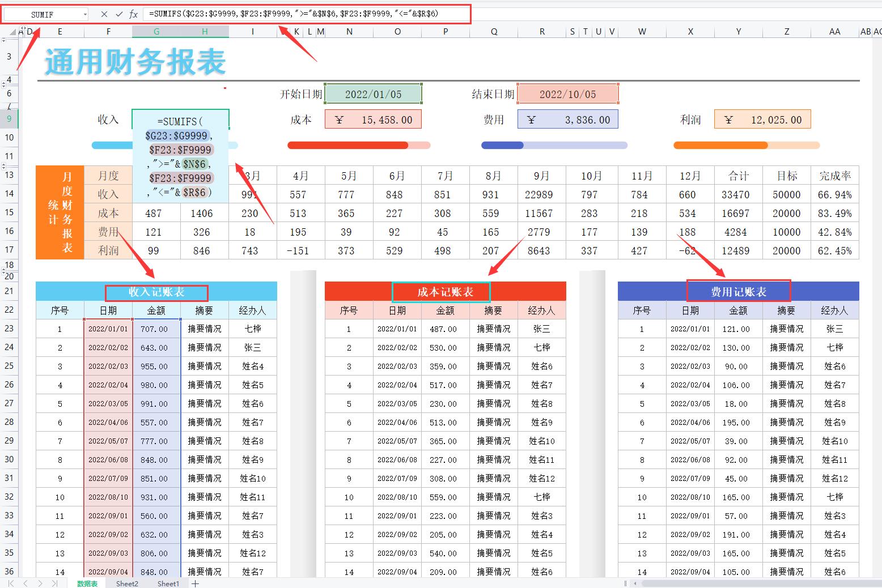Click the last-sheet navigation arrow
Viewport: 882px width, 588px height.
(x=54, y=583)
